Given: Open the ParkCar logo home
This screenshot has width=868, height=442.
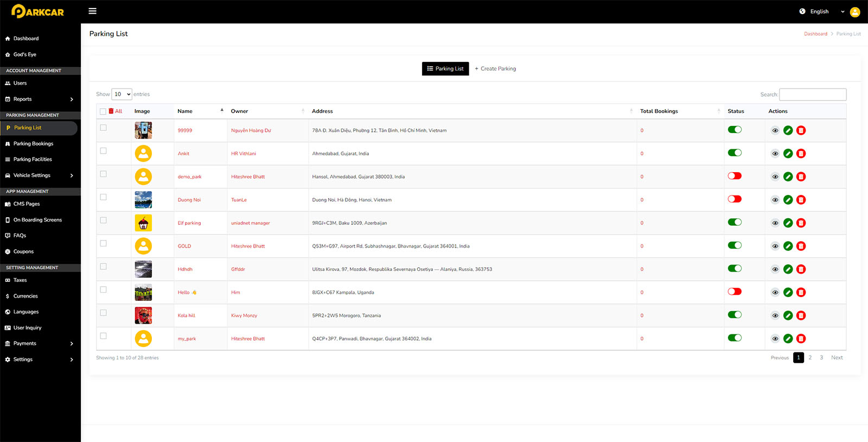Looking at the screenshot, I should [x=37, y=11].
